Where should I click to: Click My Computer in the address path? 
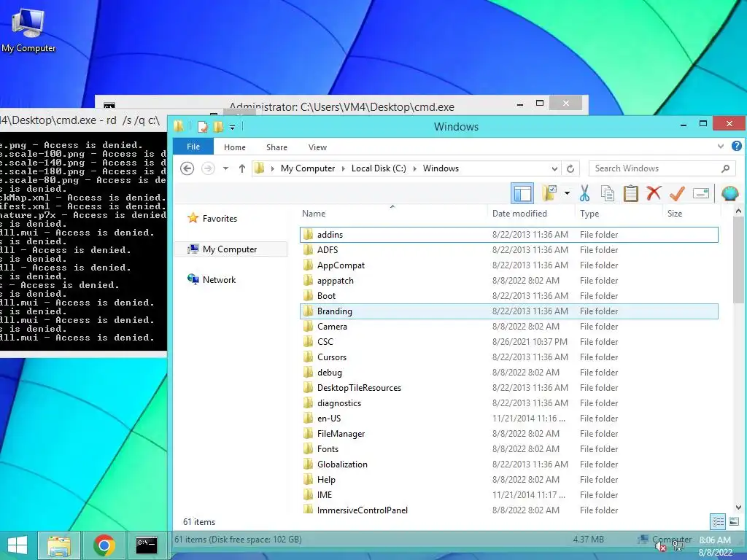pos(308,168)
